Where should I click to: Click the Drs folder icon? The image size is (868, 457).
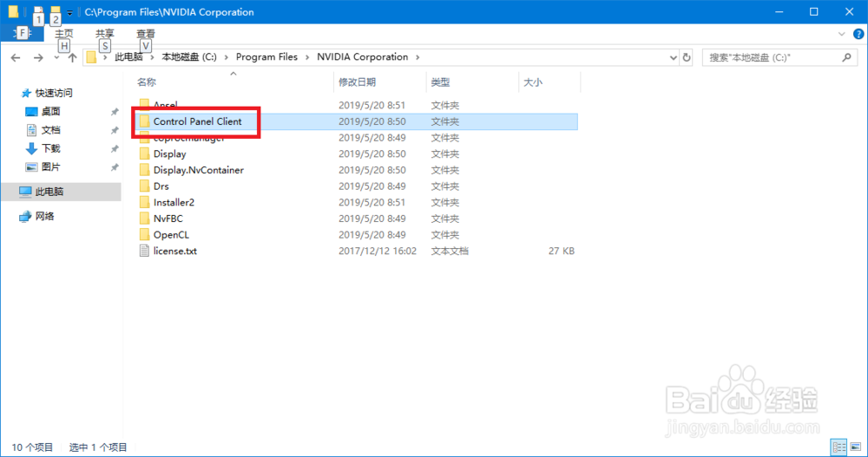tap(144, 186)
